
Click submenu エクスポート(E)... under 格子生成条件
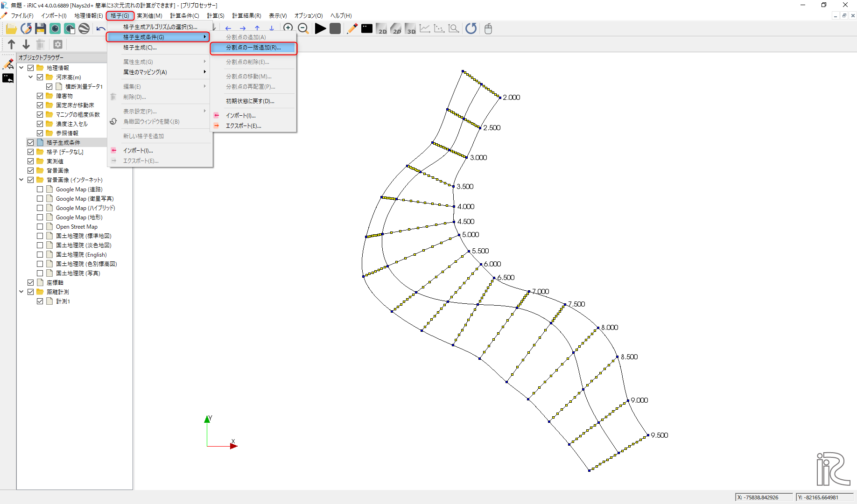point(253,126)
